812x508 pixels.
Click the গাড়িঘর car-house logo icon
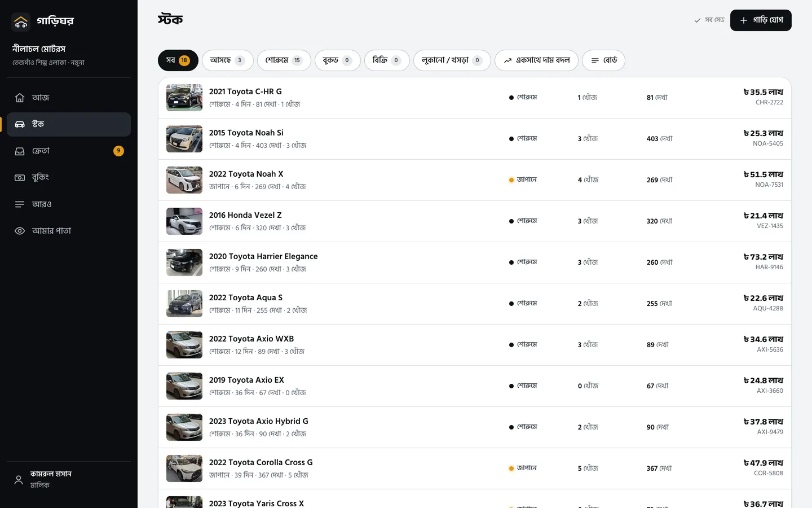[21, 21]
